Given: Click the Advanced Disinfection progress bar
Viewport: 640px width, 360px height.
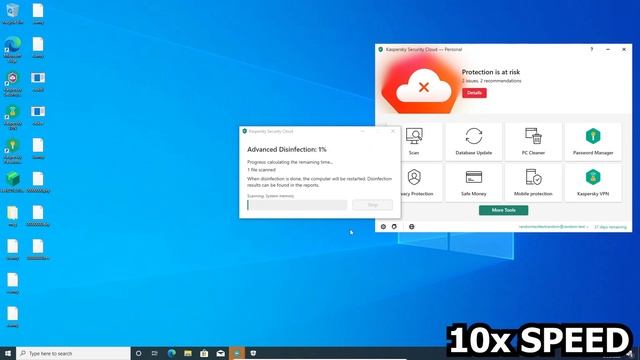Looking at the screenshot, I should 297,205.
